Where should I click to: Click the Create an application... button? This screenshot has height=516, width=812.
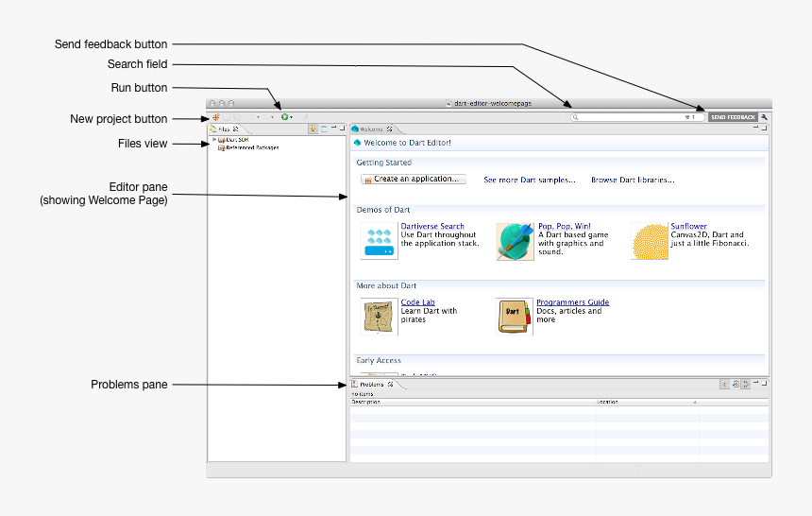[x=414, y=179]
